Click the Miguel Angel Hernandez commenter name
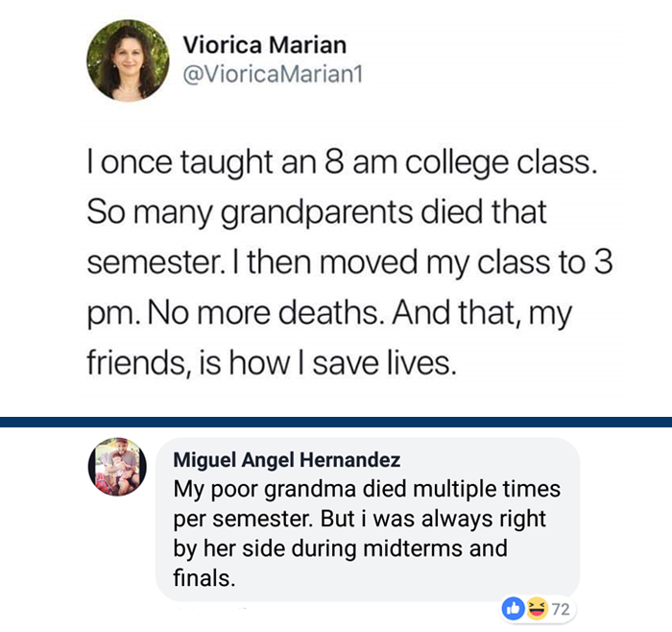Viewport: 672px width, 632px height. [x=287, y=460]
